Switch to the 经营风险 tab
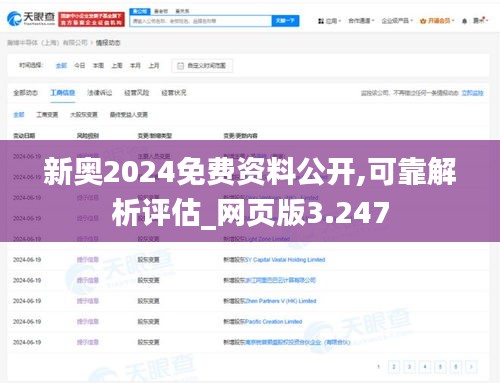500x383 pixels. click(136, 93)
